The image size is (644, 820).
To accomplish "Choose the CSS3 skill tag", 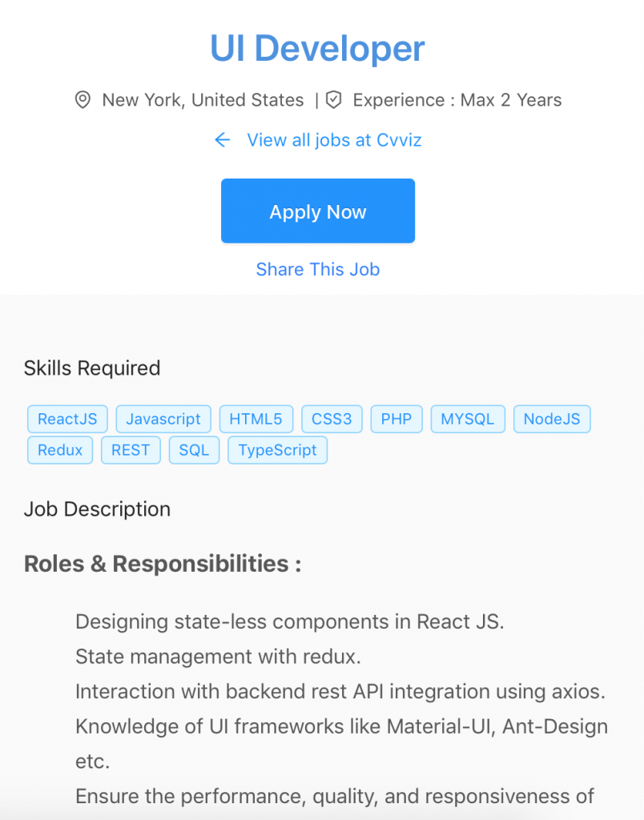I will [x=332, y=419].
